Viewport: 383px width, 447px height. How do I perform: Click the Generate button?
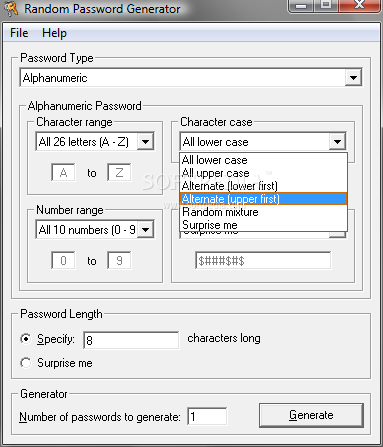click(311, 415)
